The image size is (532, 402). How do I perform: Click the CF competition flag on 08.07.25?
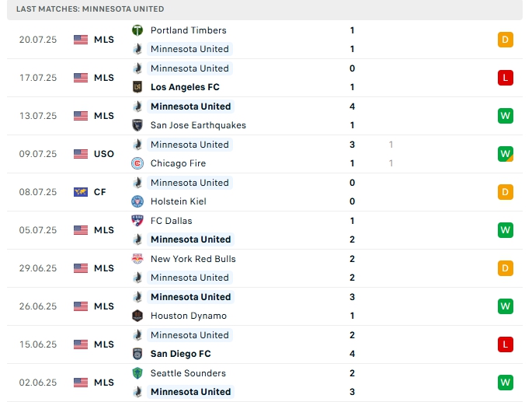coord(81,192)
